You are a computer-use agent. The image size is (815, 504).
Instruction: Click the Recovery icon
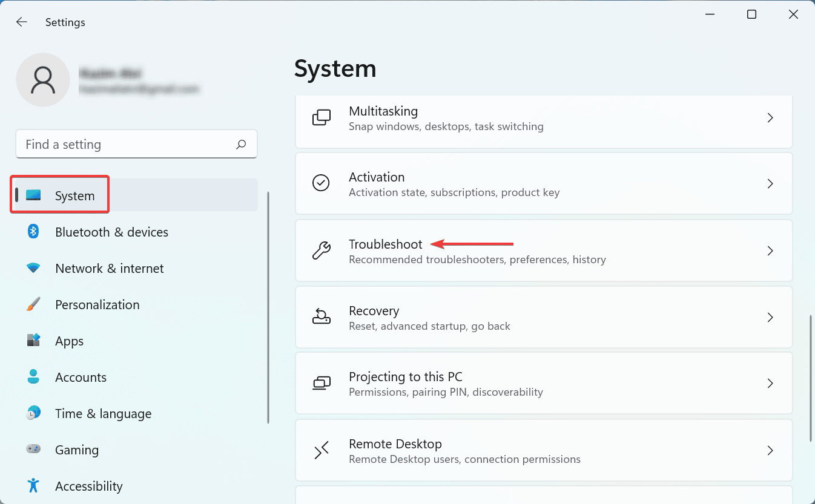point(321,316)
